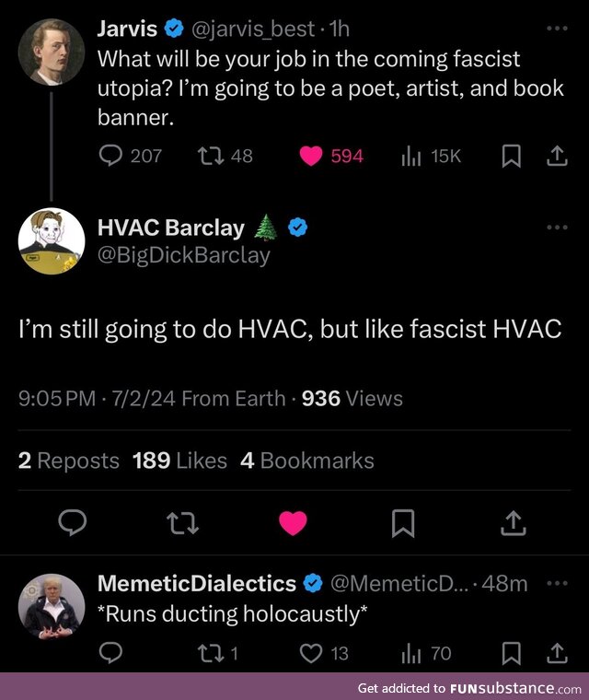This screenshot has height=700, width=589.
Task: Bookmark HVAC Barclay's main tweet
Action: (402, 523)
